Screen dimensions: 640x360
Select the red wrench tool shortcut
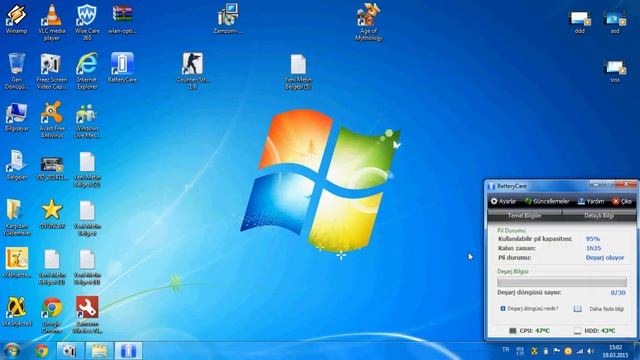[87, 315]
